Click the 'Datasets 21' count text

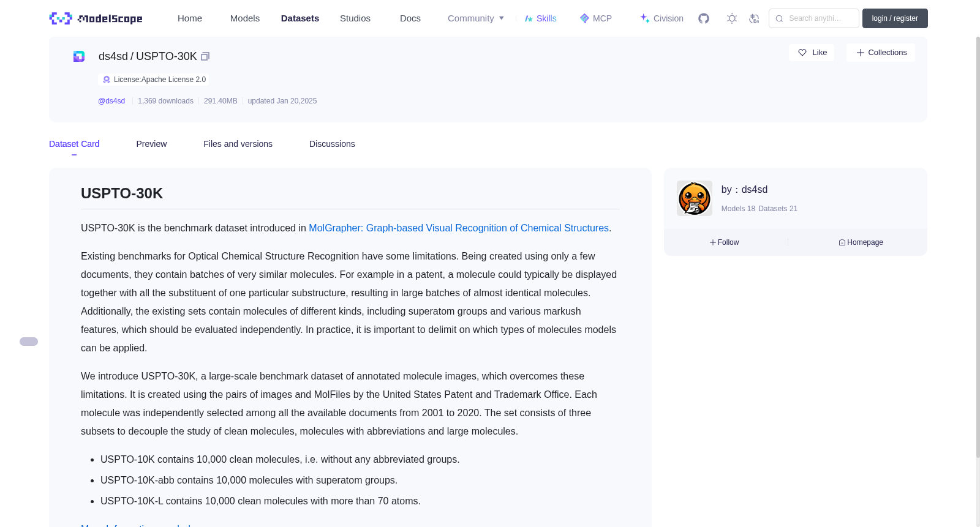click(778, 209)
